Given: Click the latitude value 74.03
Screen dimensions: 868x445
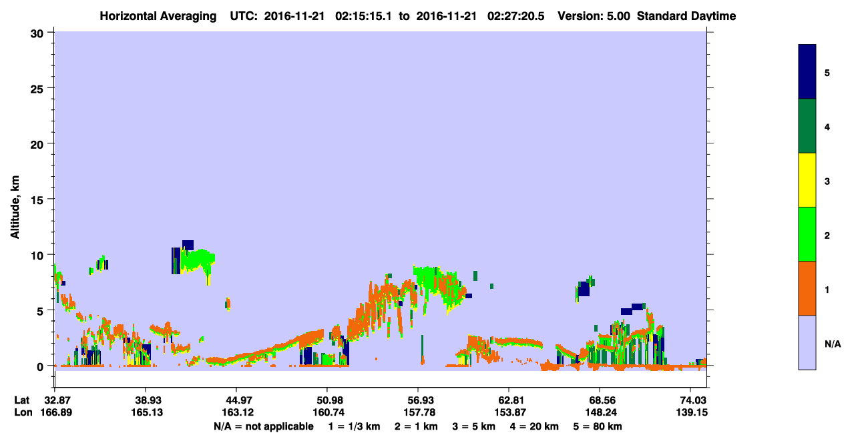Looking at the screenshot, I should [x=693, y=400].
